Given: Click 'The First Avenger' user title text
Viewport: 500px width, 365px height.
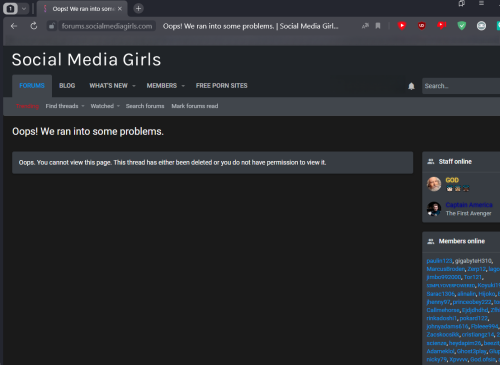Looking at the screenshot, I should tap(469, 213).
